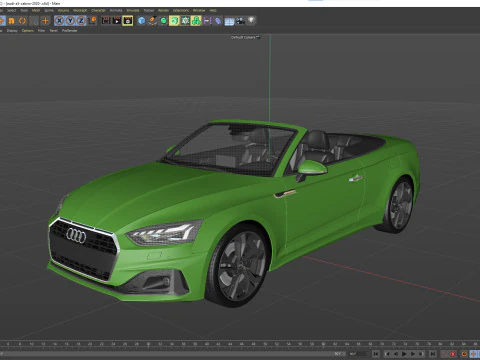
Task: Click the green circular generator icon
Action: [x=163, y=21]
